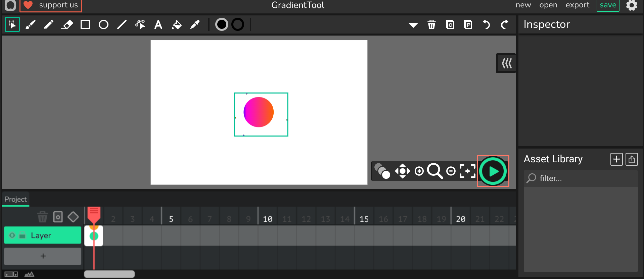Select the Text tool
The width and height of the screenshot is (644, 279).
point(158,24)
